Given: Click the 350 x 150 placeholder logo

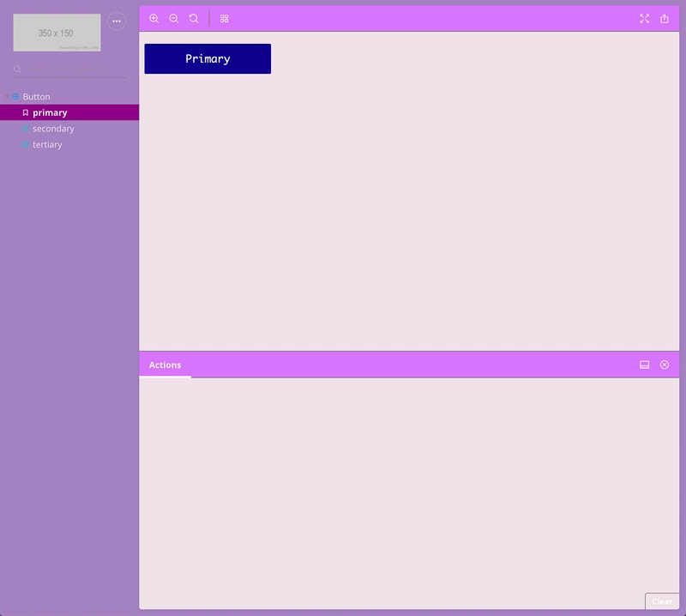Looking at the screenshot, I should click(x=57, y=33).
